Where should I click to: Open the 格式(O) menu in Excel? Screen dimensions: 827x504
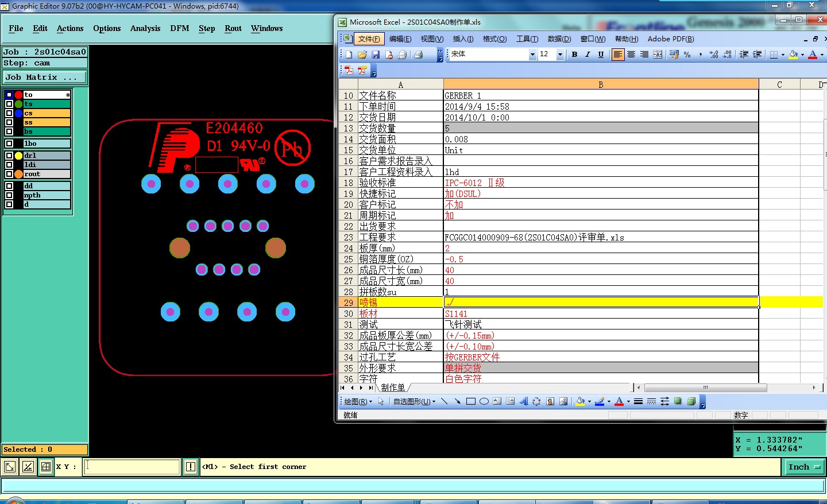(494, 39)
